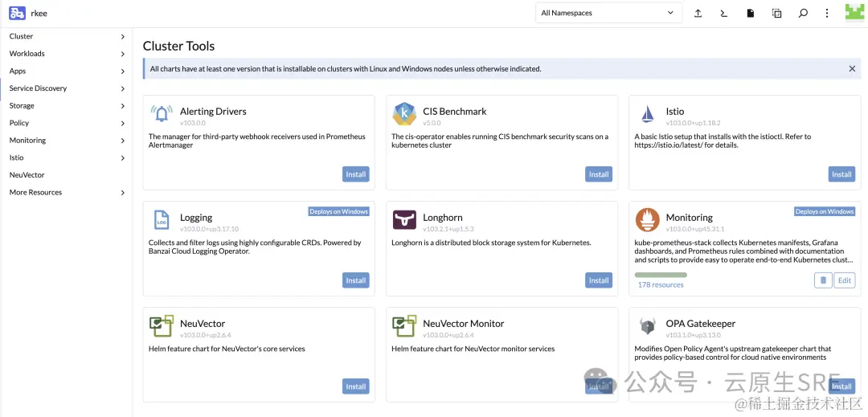Open the All Namespaces dropdown
The width and height of the screenshot is (868, 417).
608,13
